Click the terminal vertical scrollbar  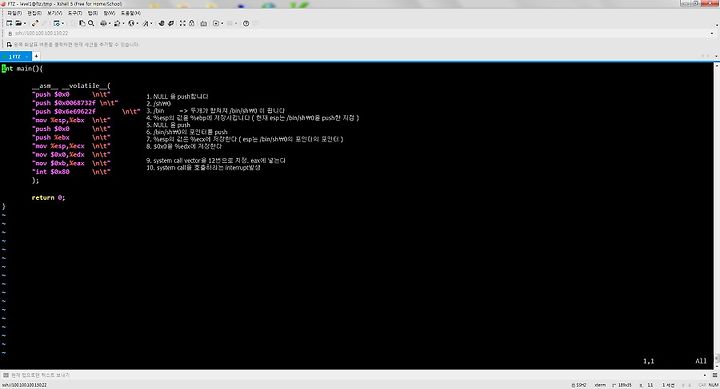[x=716, y=215]
